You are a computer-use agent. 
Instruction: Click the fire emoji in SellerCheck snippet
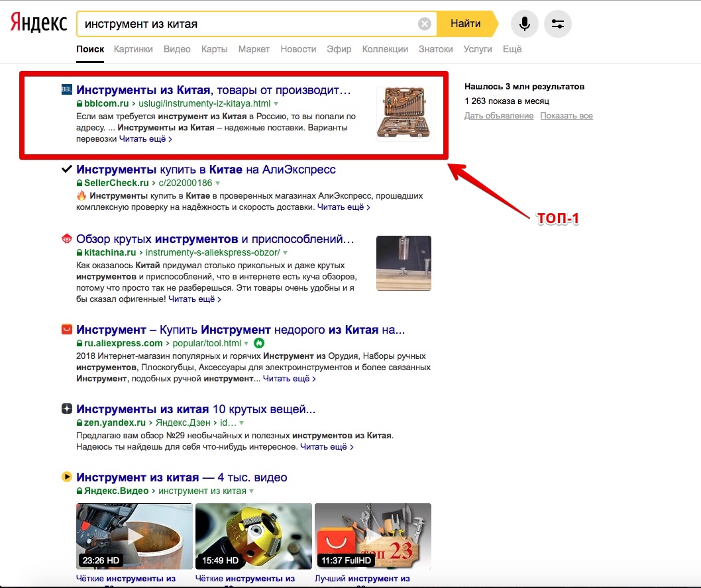click(x=81, y=195)
